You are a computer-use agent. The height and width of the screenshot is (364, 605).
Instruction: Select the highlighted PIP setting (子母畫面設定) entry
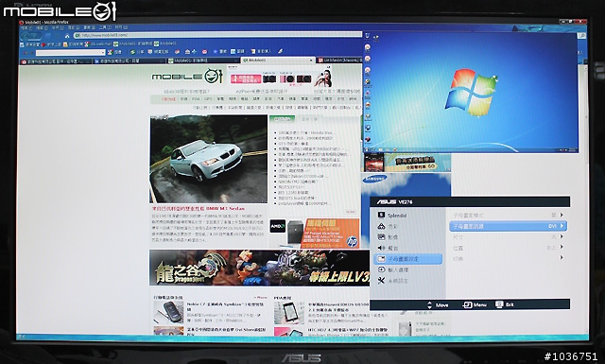point(407,259)
